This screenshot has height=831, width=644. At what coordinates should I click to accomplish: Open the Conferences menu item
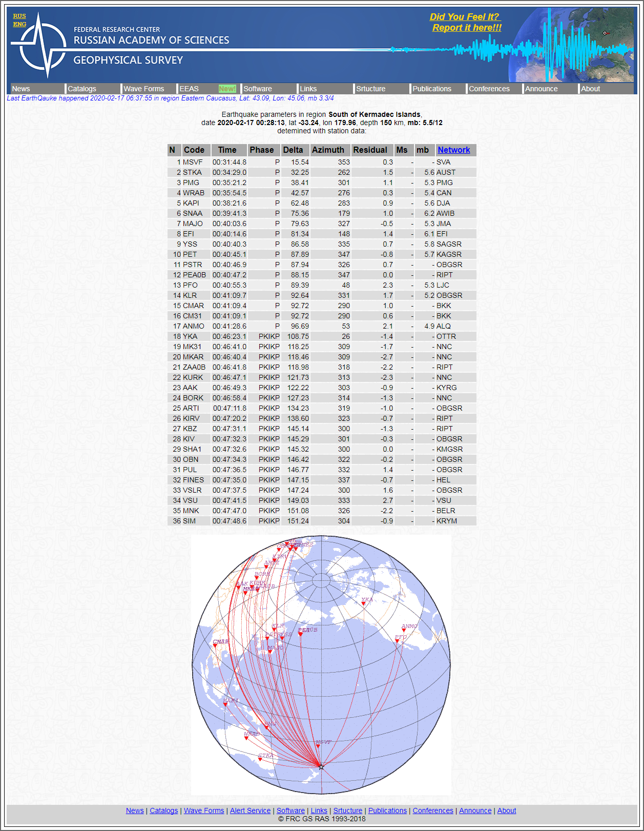tap(489, 89)
